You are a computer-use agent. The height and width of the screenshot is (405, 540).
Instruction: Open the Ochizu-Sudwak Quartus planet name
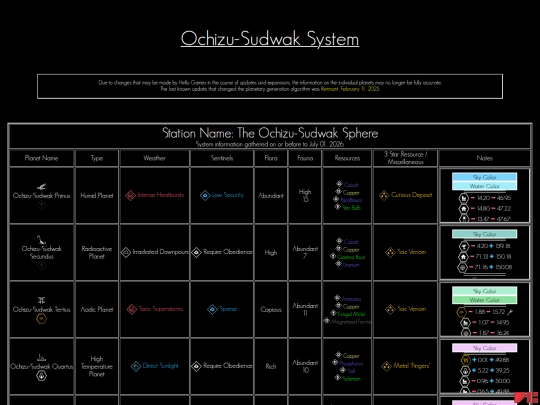[41, 366]
